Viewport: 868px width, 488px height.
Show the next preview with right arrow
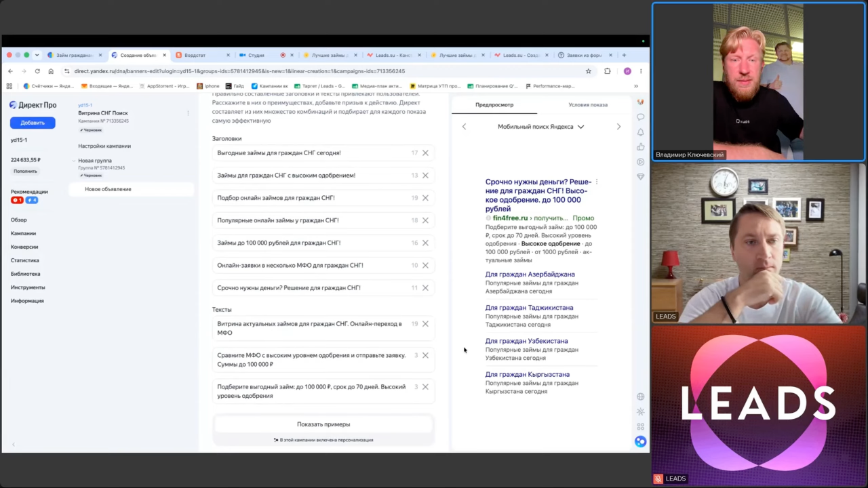click(618, 127)
